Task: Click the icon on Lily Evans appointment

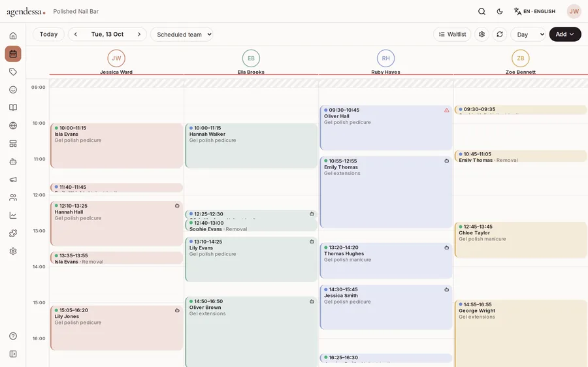Action: coord(312,242)
